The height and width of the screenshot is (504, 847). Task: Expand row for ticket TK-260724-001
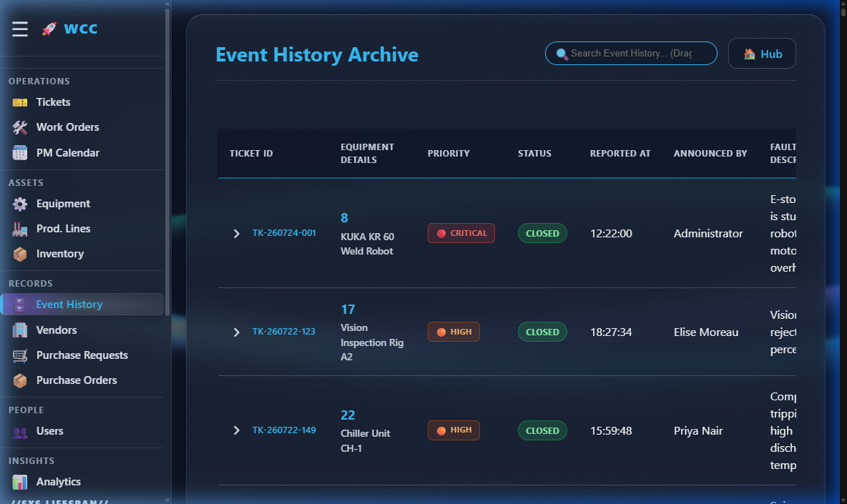[236, 234]
